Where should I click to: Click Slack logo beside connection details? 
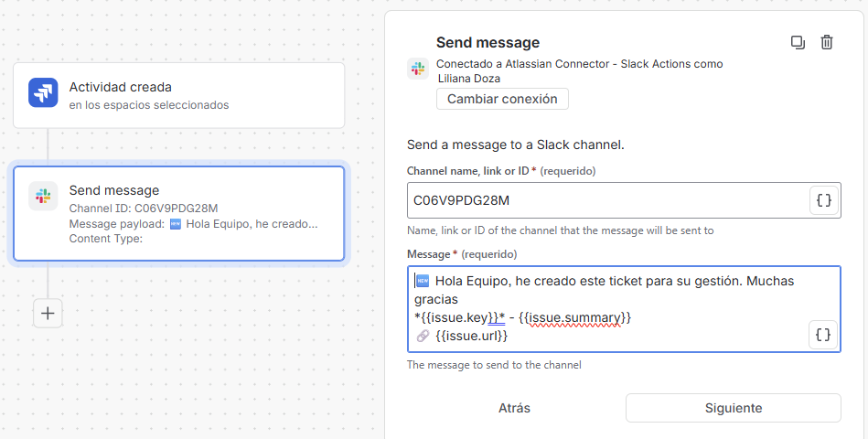[x=418, y=69]
